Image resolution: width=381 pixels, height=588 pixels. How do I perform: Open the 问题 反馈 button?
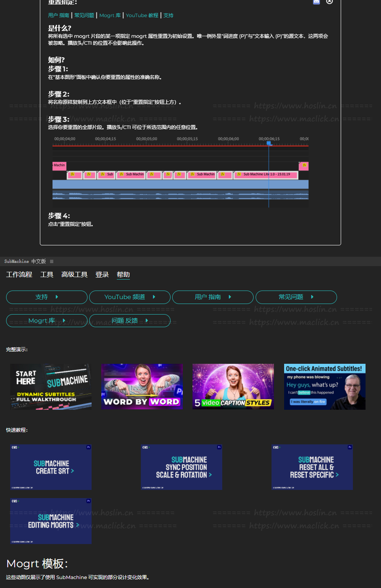click(x=130, y=321)
